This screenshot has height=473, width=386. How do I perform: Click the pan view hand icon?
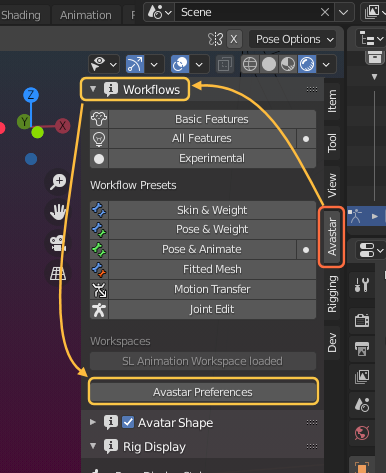pyautogui.click(x=58, y=212)
